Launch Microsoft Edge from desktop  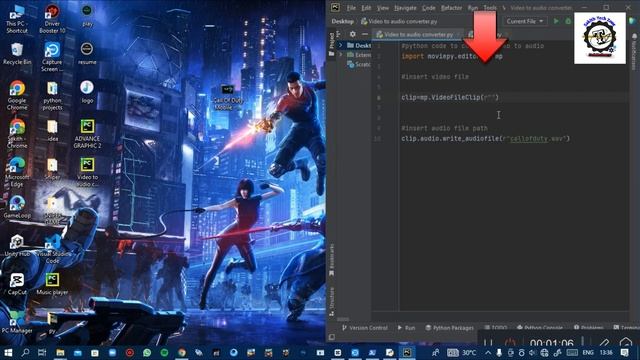17,172
